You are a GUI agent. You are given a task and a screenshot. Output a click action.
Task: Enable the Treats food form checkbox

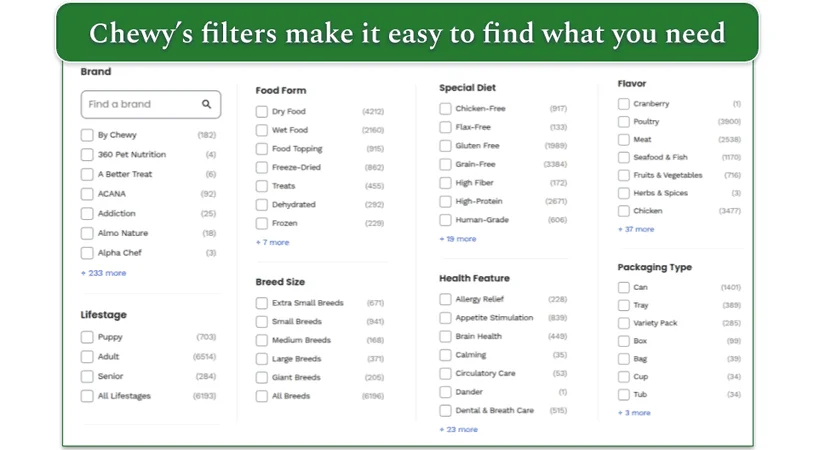click(262, 186)
